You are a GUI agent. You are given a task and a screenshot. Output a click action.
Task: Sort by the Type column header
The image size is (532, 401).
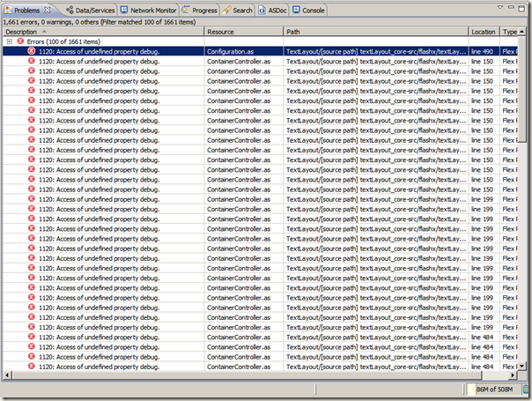(509, 32)
